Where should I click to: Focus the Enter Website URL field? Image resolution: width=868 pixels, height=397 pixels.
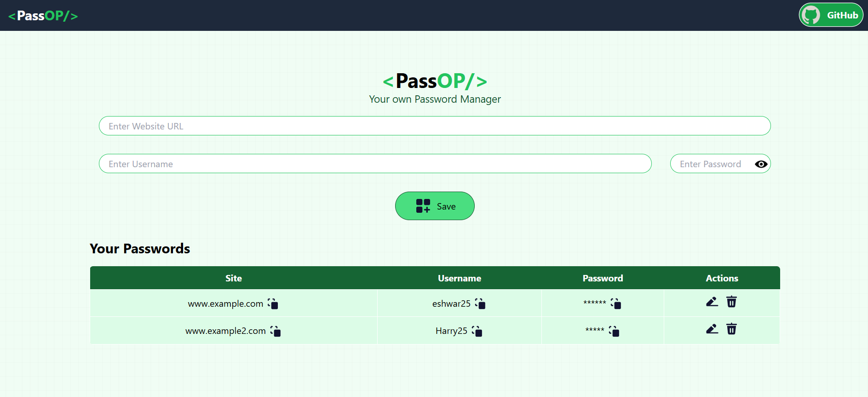(435, 126)
